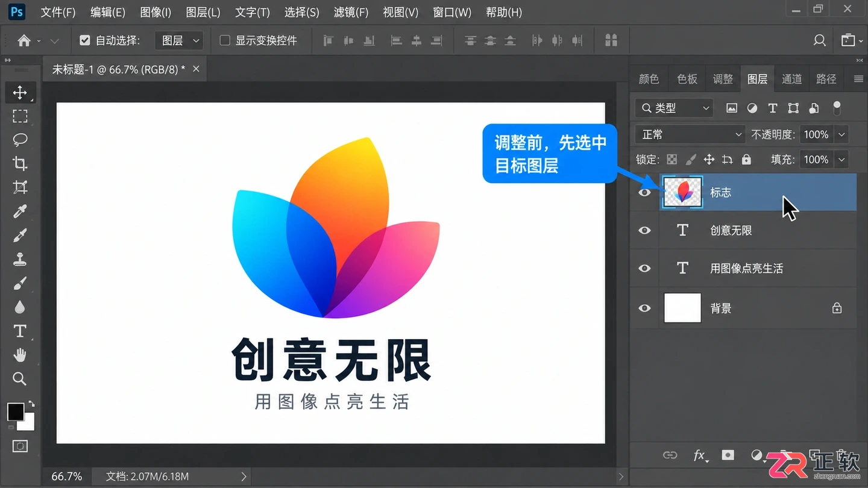The image size is (868, 488).
Task: Filter layers by pixel layer type
Action: click(x=732, y=108)
